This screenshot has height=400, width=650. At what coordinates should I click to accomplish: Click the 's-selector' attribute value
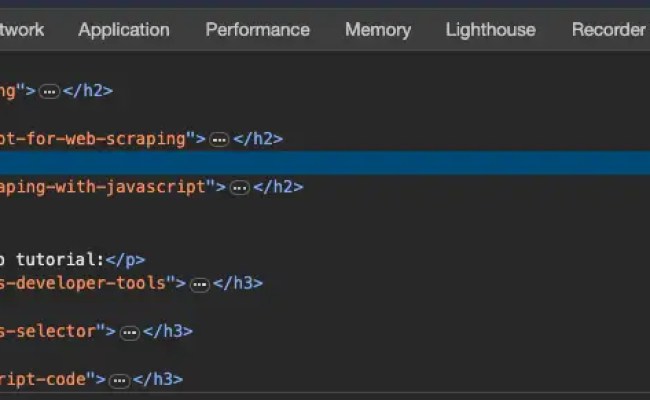(48, 331)
